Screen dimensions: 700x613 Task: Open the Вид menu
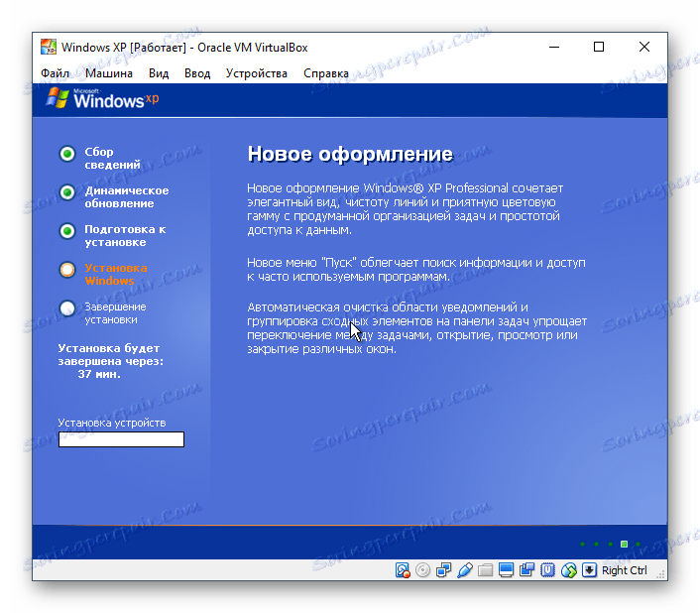[159, 73]
